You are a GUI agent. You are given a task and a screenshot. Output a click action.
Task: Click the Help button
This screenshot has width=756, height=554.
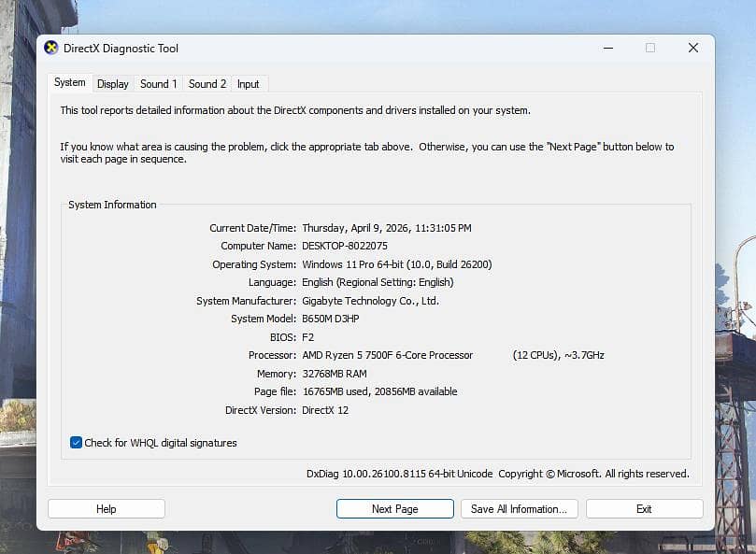tap(107, 508)
